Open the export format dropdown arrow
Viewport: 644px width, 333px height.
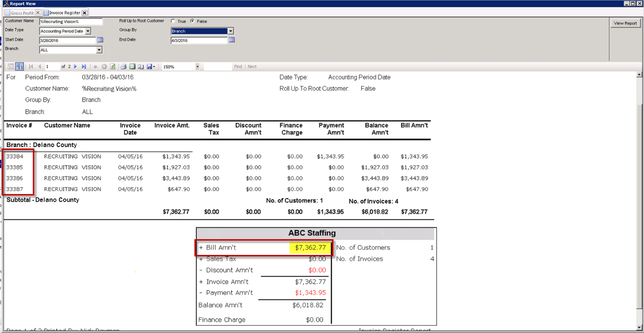154,66
